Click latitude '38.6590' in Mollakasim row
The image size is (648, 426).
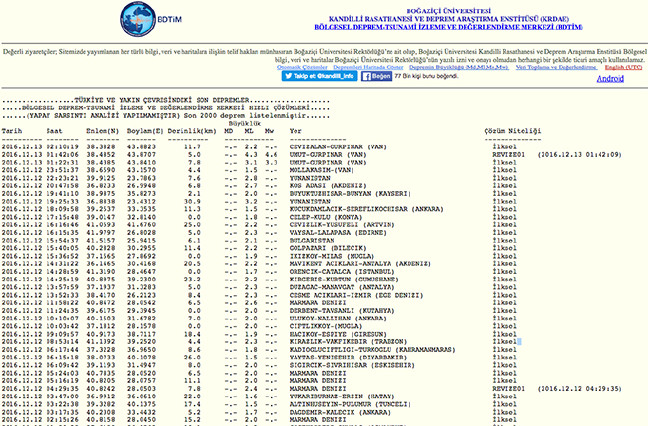point(100,170)
